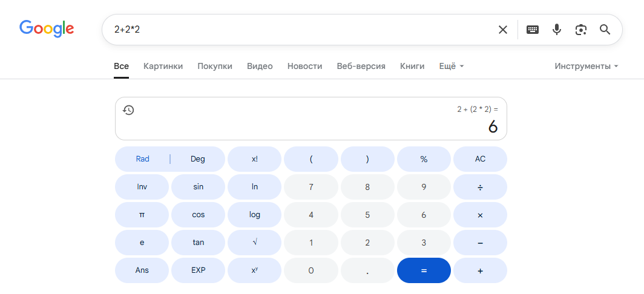Open the Инструменты dropdown
The image size is (644, 294).
point(586,66)
